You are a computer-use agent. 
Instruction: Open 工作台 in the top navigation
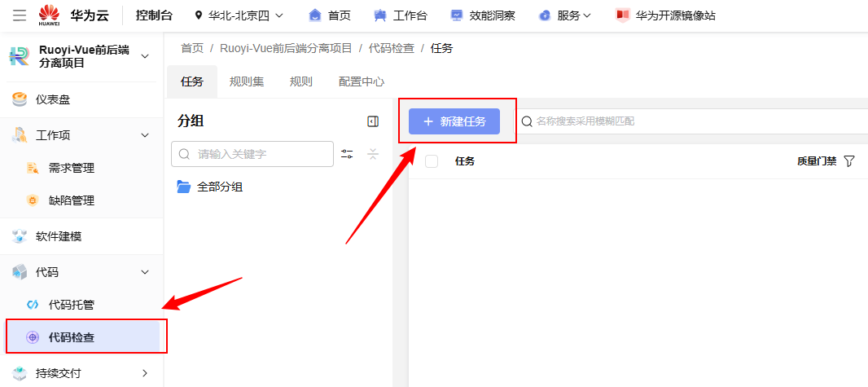tap(410, 15)
